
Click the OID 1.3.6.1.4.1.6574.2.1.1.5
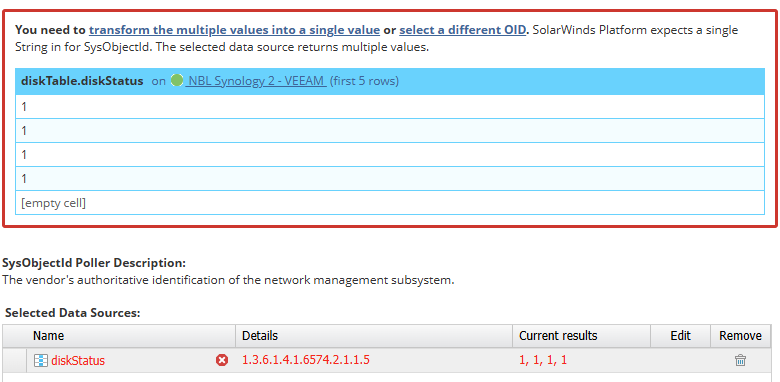305,360
